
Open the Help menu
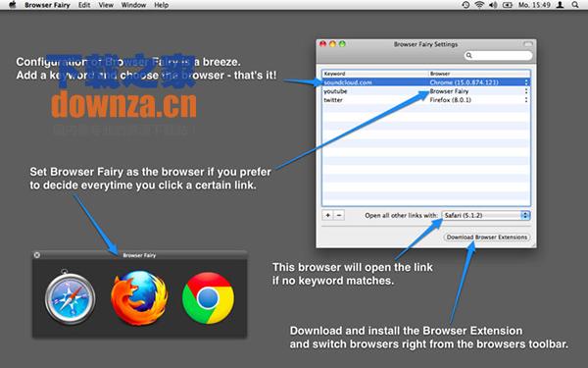click(x=162, y=5)
